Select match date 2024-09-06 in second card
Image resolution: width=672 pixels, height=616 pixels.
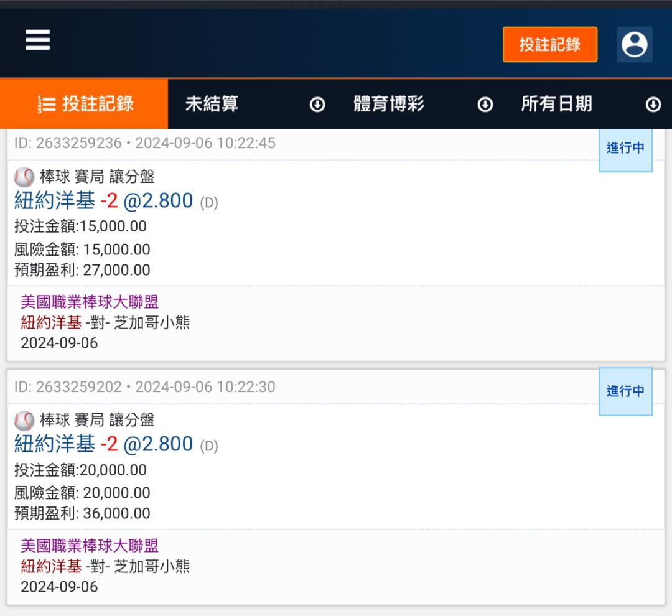coord(59,587)
